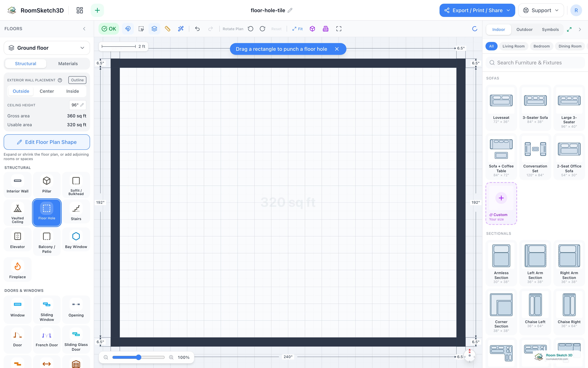Toggle the blue snap tool in toolbar
Image resolution: width=588 pixels, height=368 pixels.
[x=128, y=29]
